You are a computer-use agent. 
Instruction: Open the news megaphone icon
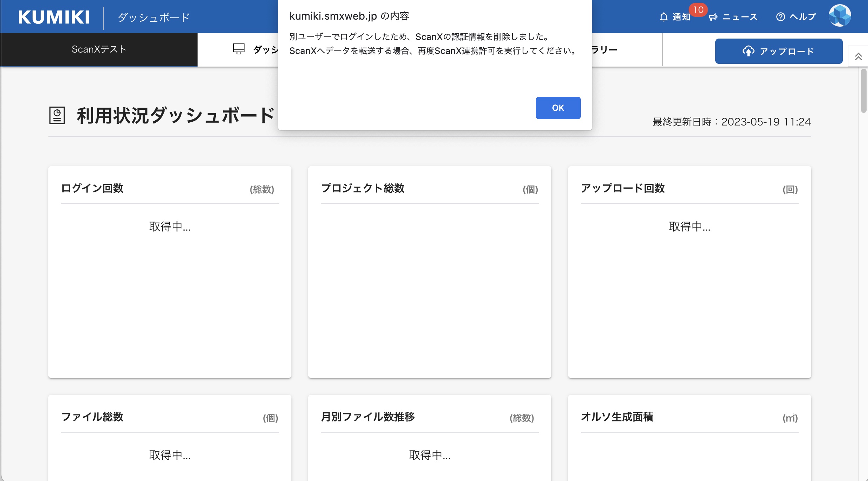click(713, 17)
